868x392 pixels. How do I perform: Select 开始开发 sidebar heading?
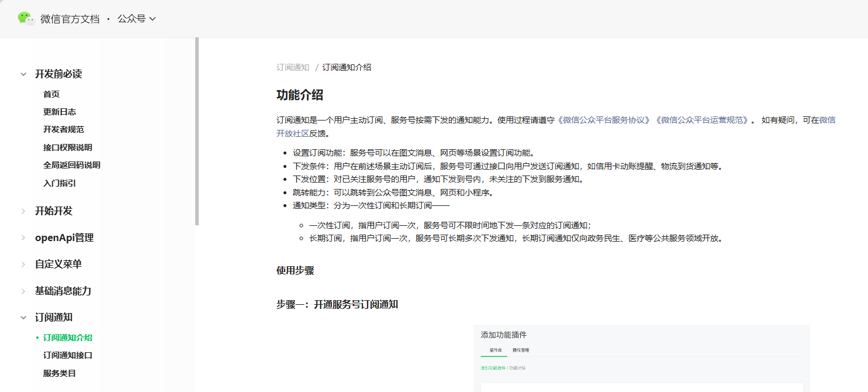pos(54,211)
